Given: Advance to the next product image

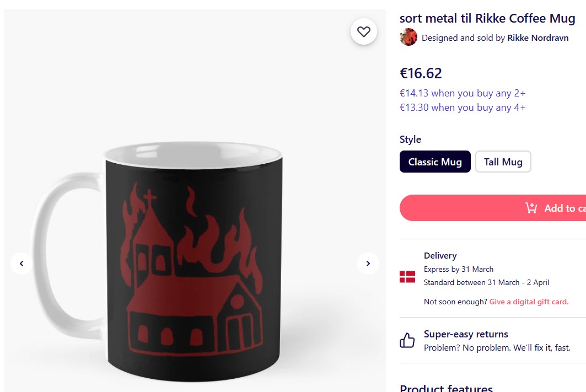Looking at the screenshot, I should [368, 264].
